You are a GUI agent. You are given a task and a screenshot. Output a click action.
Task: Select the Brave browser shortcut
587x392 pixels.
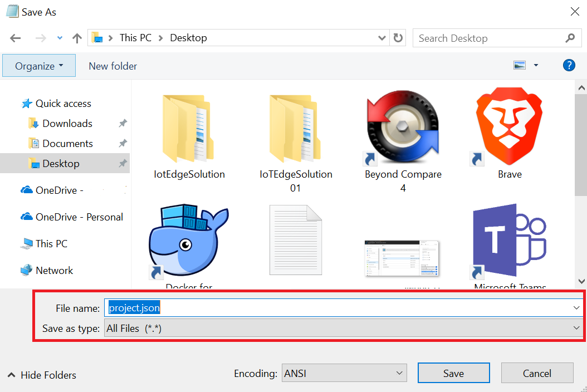[x=510, y=133]
